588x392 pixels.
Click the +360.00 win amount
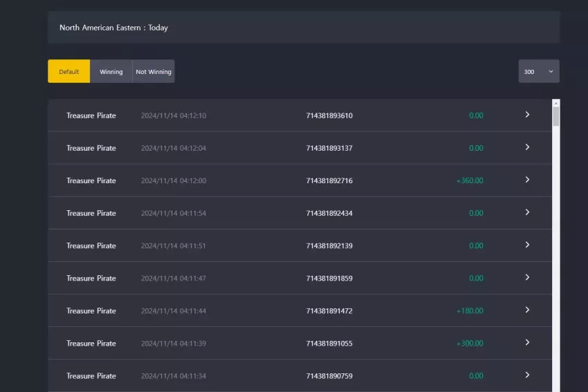(470, 180)
